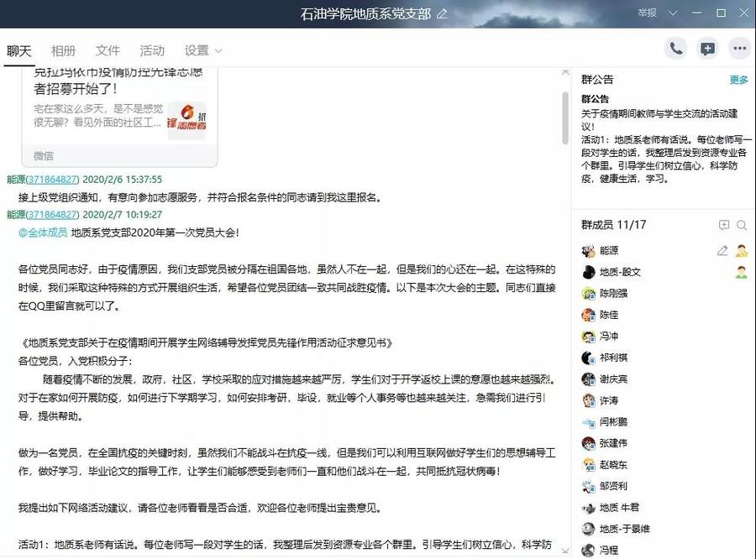Open the member search magnifier icon

point(741,225)
